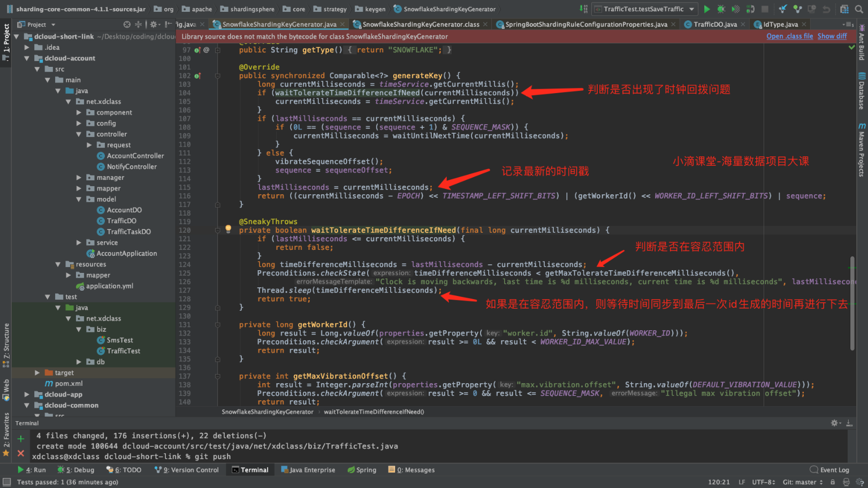Open the Ant Build side panel
The height and width of the screenshot is (488, 868).
[862, 42]
